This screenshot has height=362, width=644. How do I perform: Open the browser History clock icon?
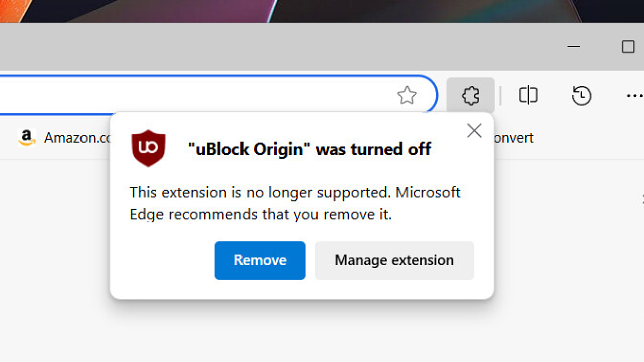(582, 95)
